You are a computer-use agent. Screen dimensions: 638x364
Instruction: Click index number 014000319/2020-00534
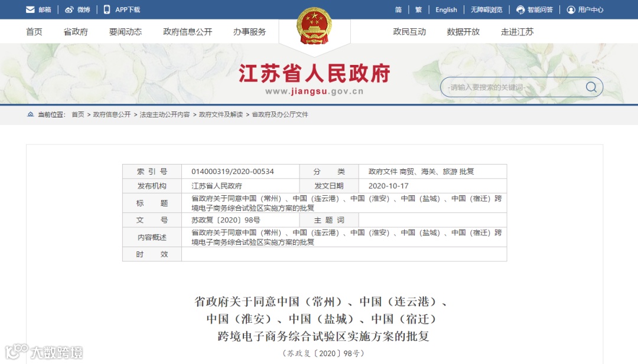click(x=233, y=172)
